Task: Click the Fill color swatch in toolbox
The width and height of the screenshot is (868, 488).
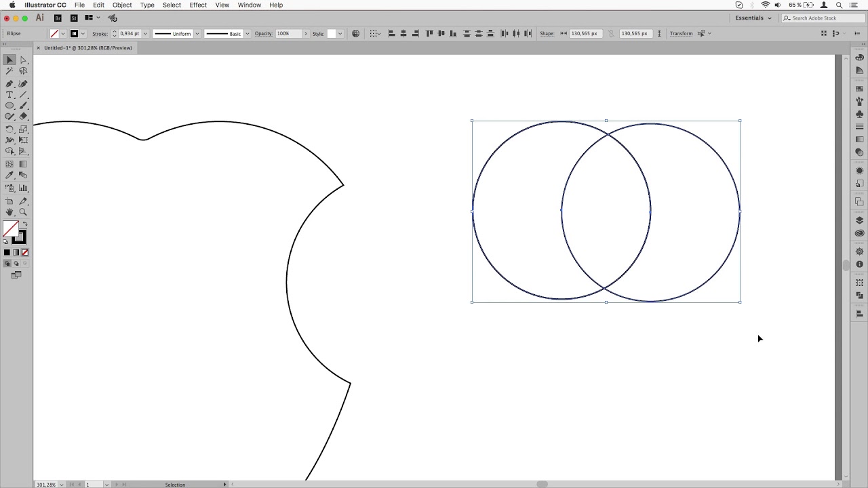Action: click(x=10, y=228)
